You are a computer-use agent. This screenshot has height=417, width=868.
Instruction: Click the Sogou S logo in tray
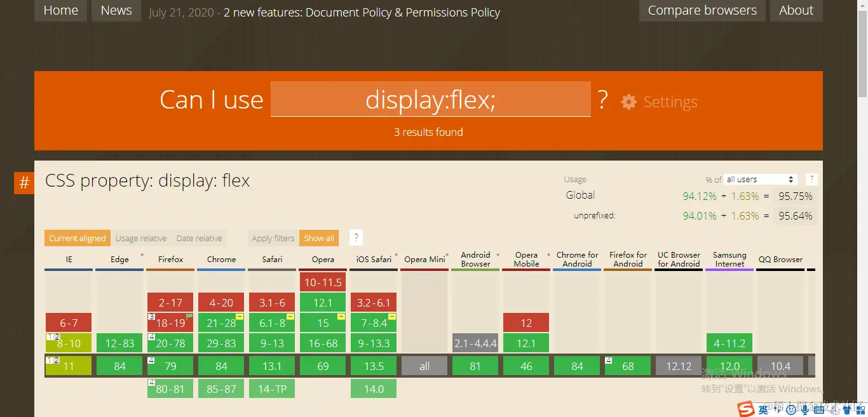click(x=746, y=409)
